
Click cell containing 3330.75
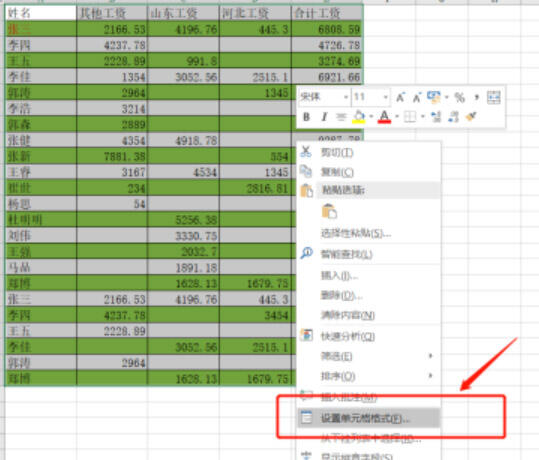[x=183, y=236]
